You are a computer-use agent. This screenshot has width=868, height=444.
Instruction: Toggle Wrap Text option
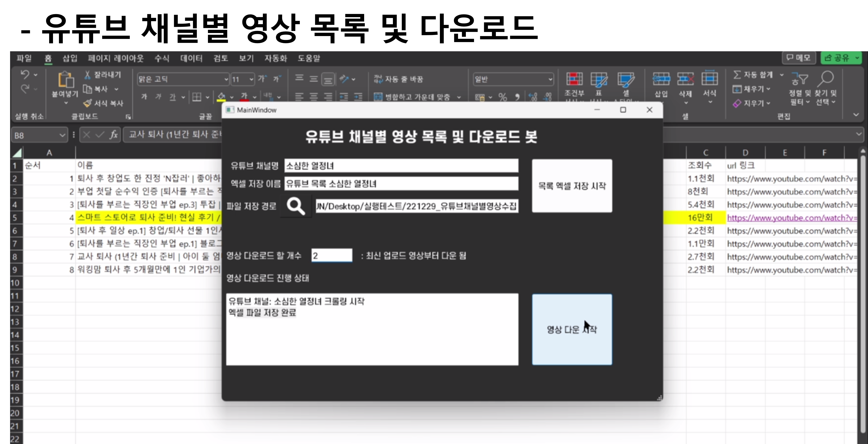pyautogui.click(x=398, y=79)
